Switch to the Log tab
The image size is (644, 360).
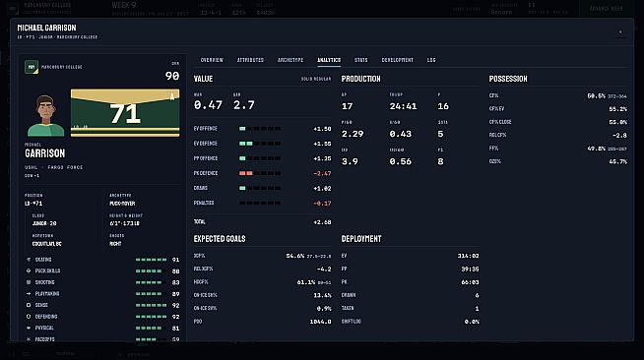[431, 60]
